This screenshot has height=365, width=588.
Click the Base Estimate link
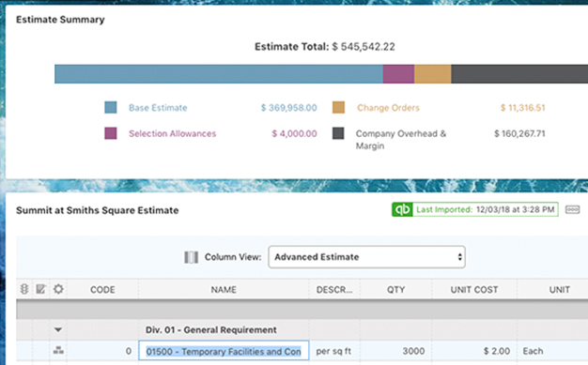pyautogui.click(x=158, y=108)
